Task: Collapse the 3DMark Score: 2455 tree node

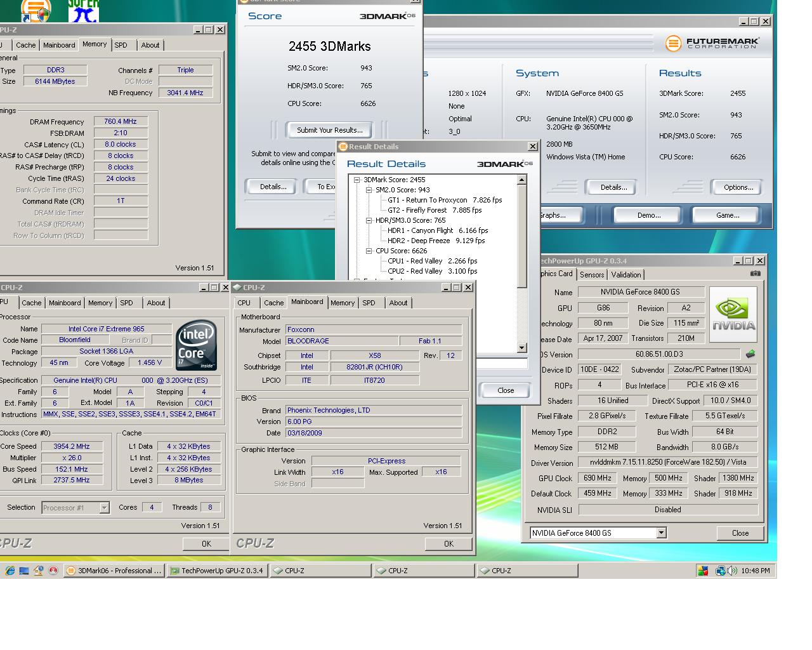Action: point(357,180)
